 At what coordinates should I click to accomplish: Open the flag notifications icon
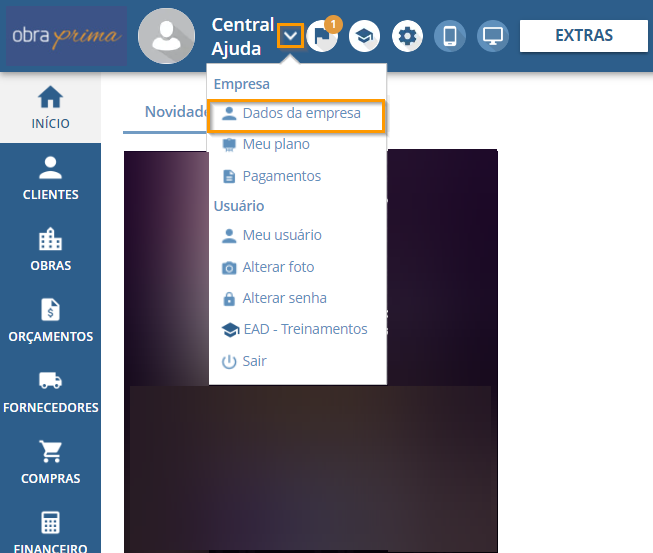(x=322, y=36)
